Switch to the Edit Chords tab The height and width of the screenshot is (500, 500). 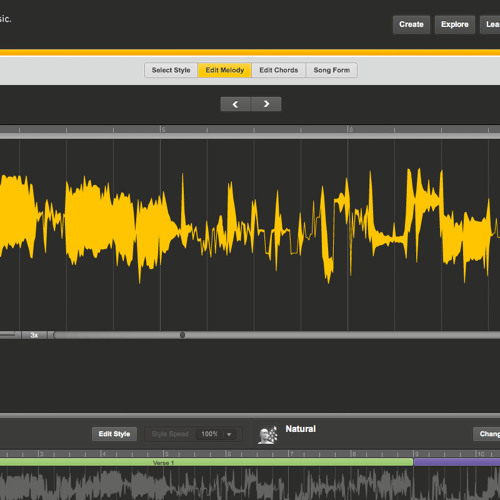pyautogui.click(x=279, y=70)
